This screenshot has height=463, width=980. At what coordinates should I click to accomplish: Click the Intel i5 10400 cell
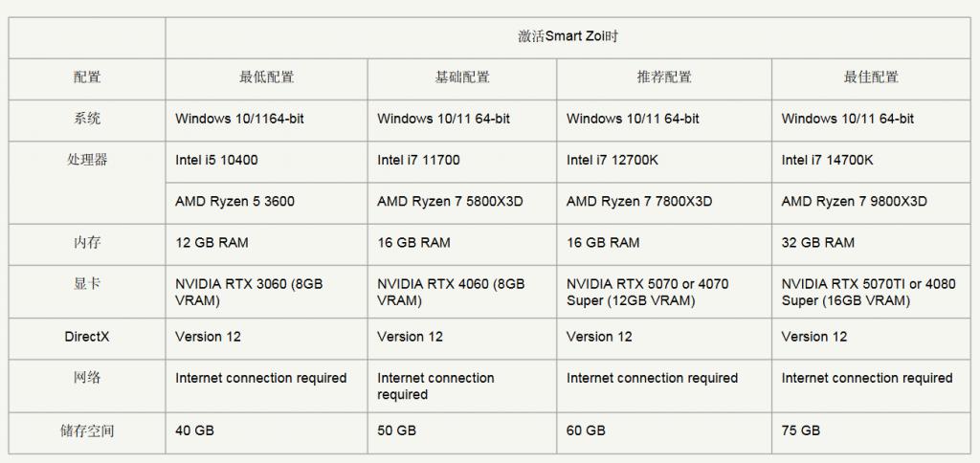pos(266,162)
